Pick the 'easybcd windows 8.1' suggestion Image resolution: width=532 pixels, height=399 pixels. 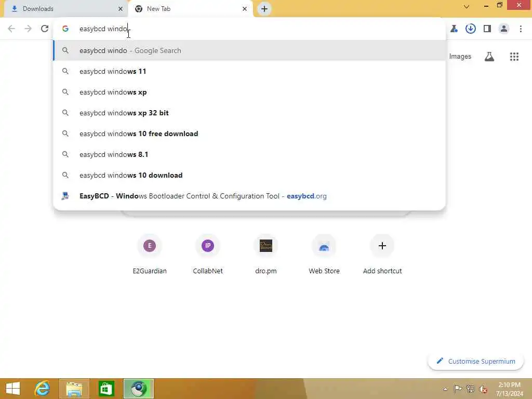click(x=250, y=154)
